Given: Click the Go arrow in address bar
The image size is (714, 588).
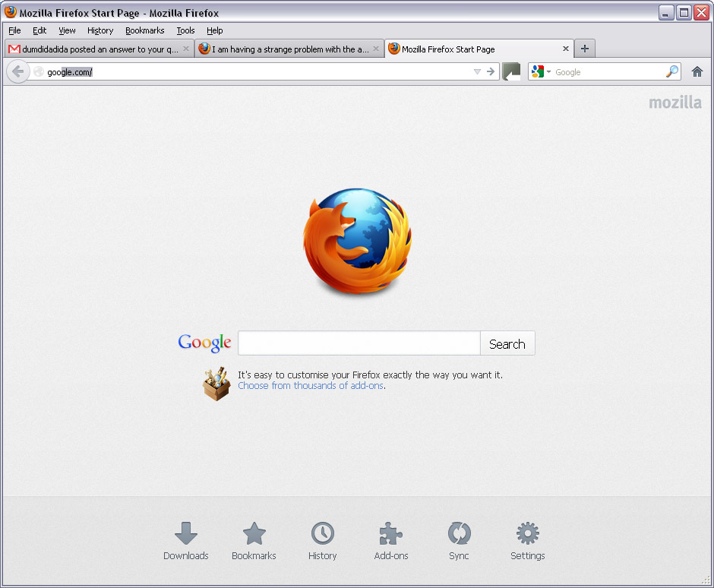Looking at the screenshot, I should click(491, 71).
